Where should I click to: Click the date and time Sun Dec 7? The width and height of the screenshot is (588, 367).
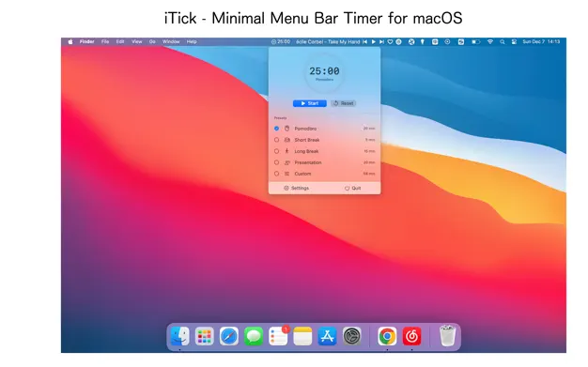[x=541, y=41]
